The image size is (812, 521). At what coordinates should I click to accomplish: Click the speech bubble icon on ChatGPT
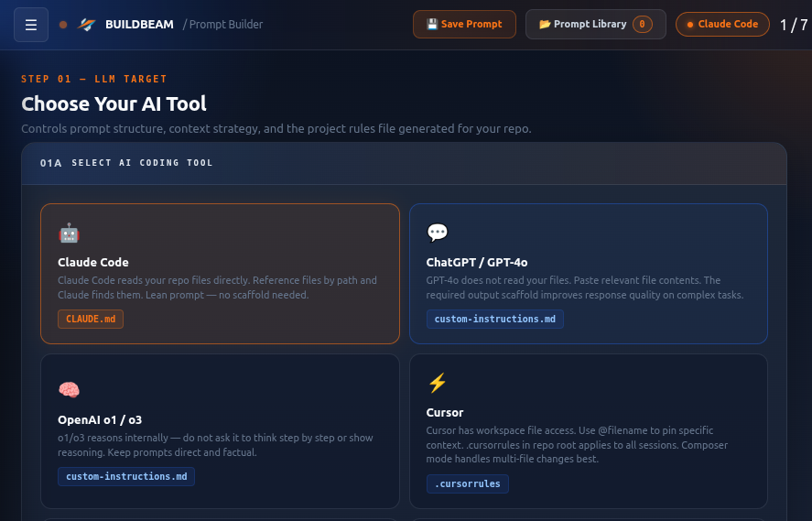437,233
